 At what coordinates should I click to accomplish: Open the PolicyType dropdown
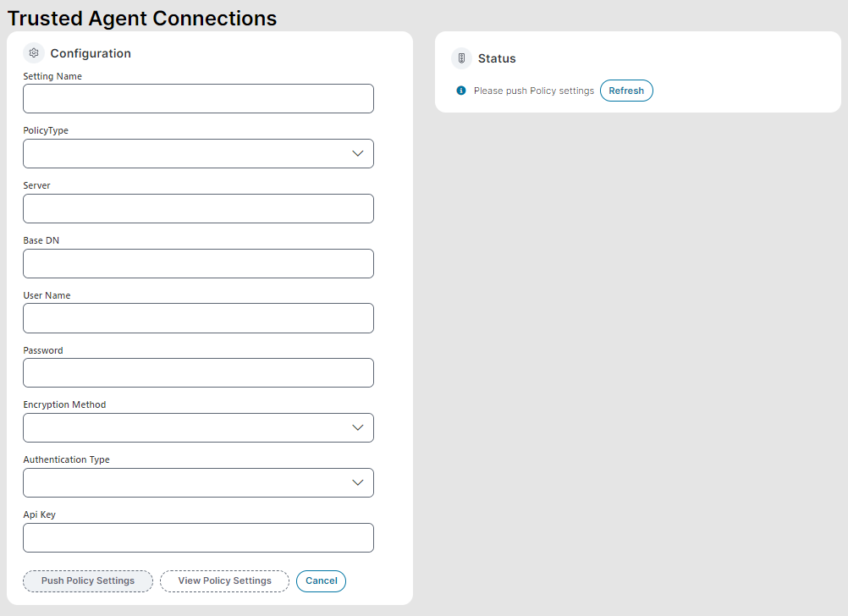point(198,153)
